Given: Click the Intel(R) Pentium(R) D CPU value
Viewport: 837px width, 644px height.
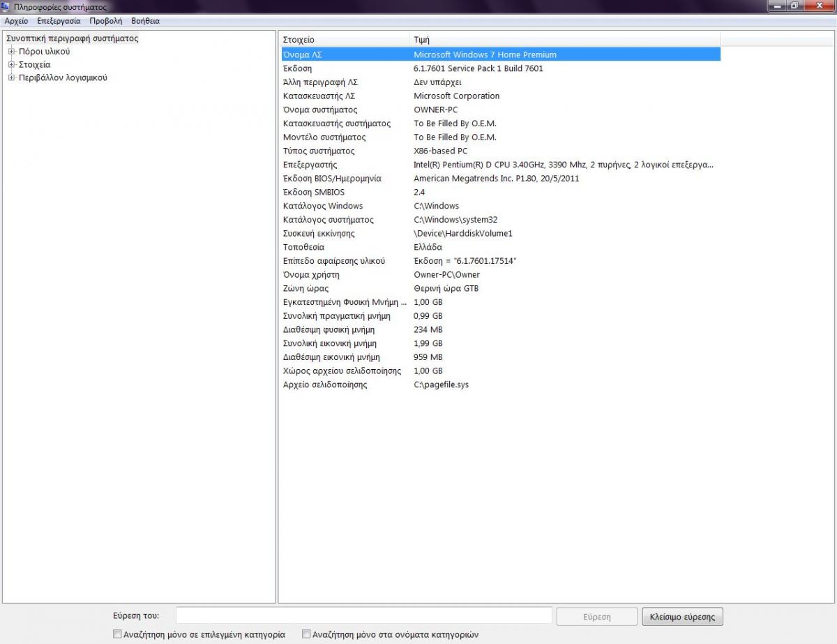Looking at the screenshot, I should click(x=564, y=165).
